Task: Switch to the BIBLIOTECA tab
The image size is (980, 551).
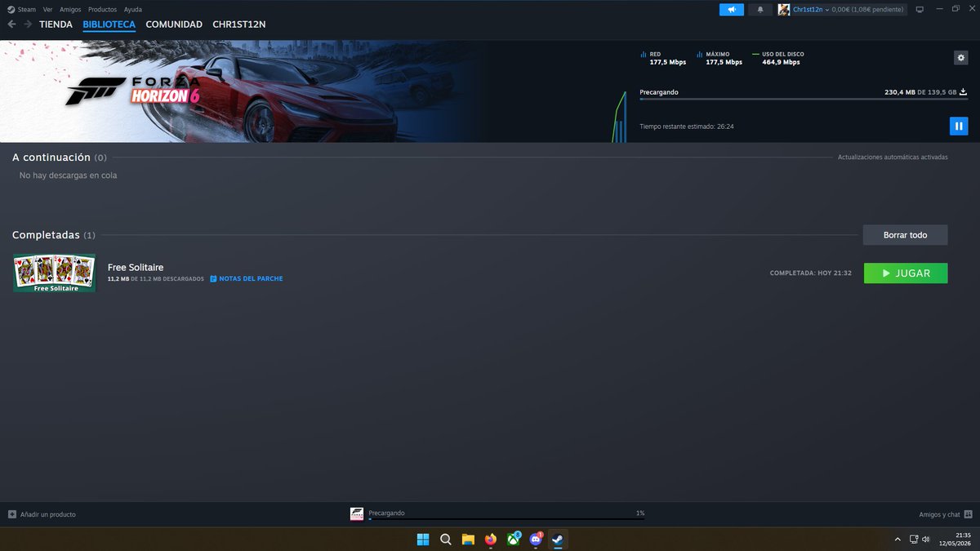Action: (x=109, y=24)
